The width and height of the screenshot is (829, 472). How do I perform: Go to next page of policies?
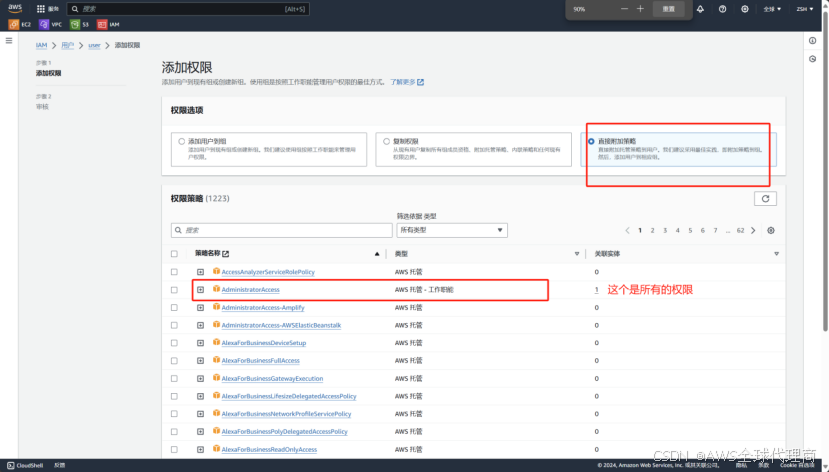click(x=753, y=230)
